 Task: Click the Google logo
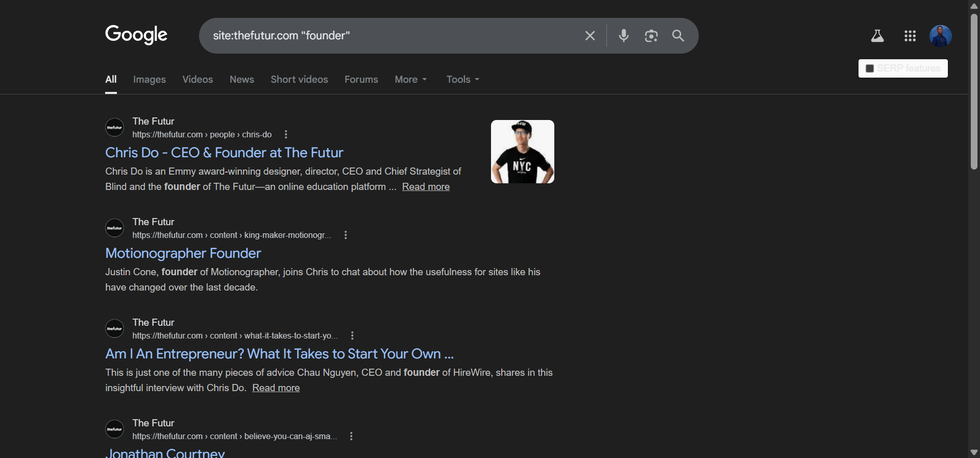click(x=136, y=35)
